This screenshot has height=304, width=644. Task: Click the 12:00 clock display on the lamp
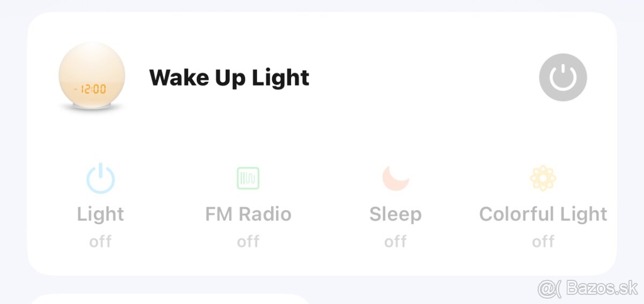pyautogui.click(x=91, y=89)
